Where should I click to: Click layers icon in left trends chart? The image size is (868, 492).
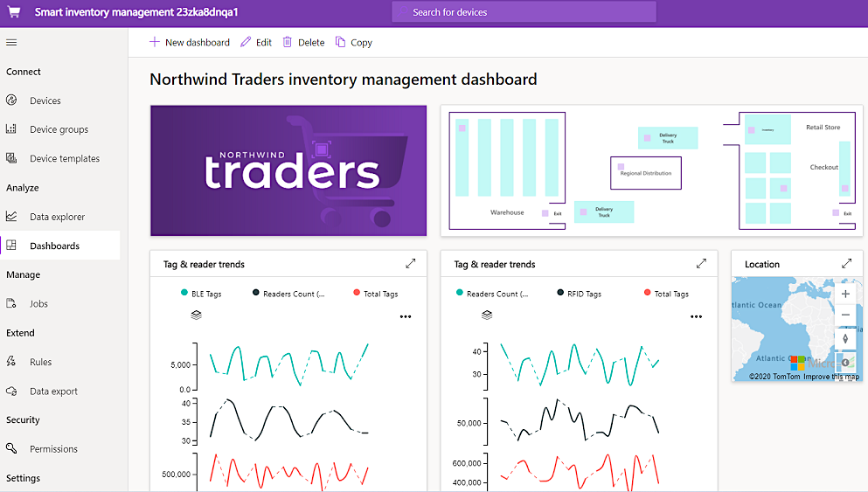coord(196,315)
